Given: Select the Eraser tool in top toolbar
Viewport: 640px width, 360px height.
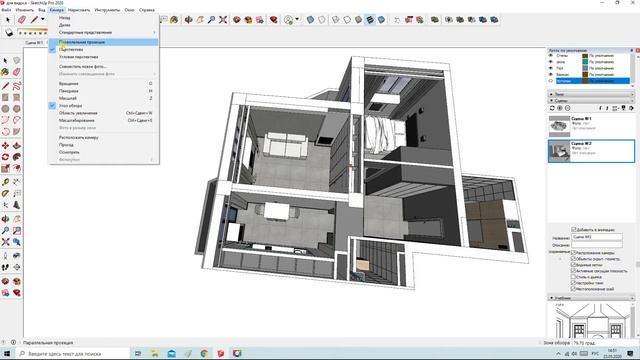Looking at the screenshot, I should (22, 20).
